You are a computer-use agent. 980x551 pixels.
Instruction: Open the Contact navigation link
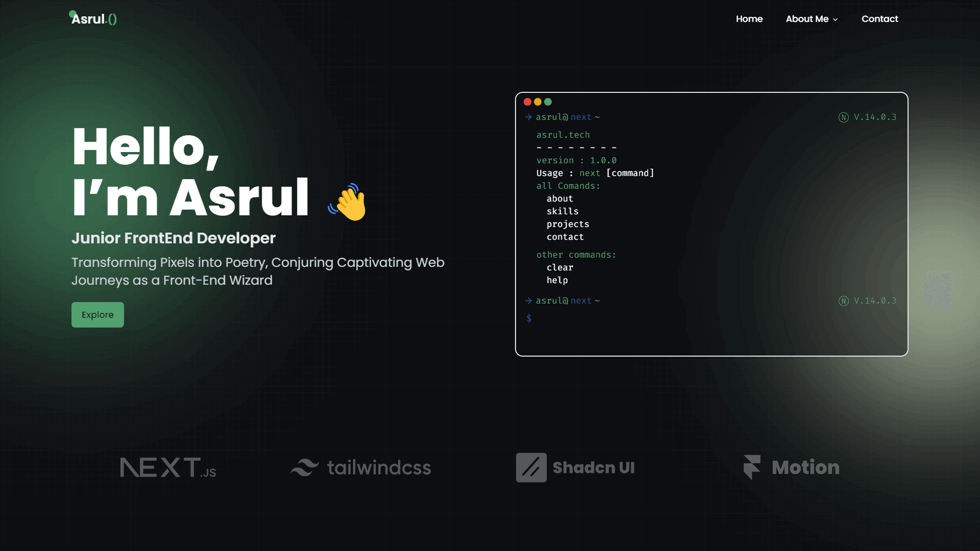pyautogui.click(x=879, y=19)
